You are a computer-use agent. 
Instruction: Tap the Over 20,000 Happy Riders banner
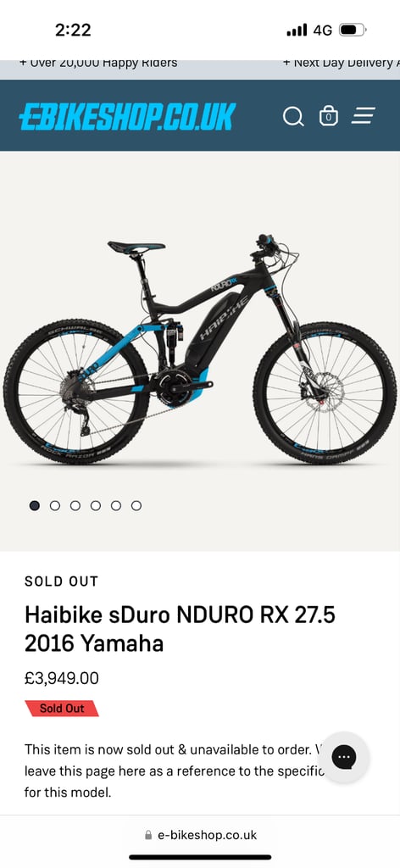click(x=98, y=63)
